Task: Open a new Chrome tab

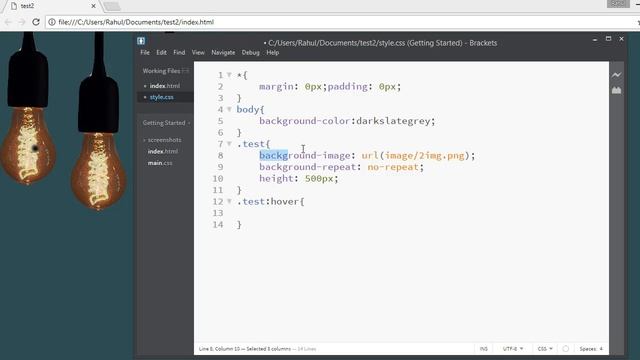Action: click(111, 6)
